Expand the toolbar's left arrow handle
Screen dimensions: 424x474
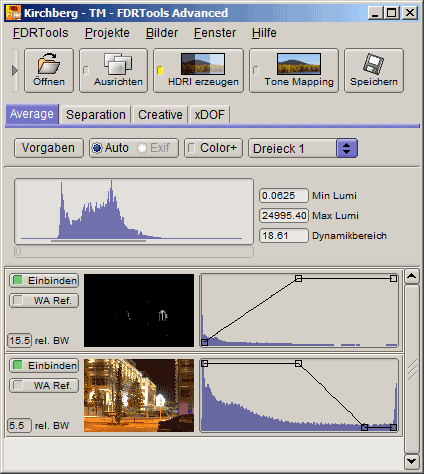click(x=14, y=70)
